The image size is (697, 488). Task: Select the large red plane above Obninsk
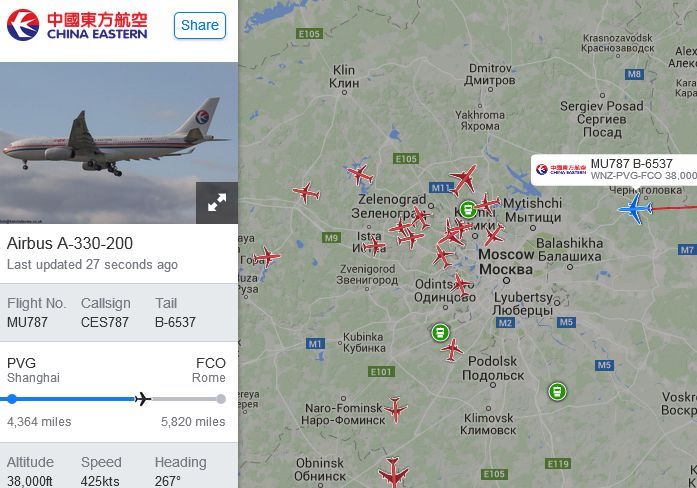point(393,472)
